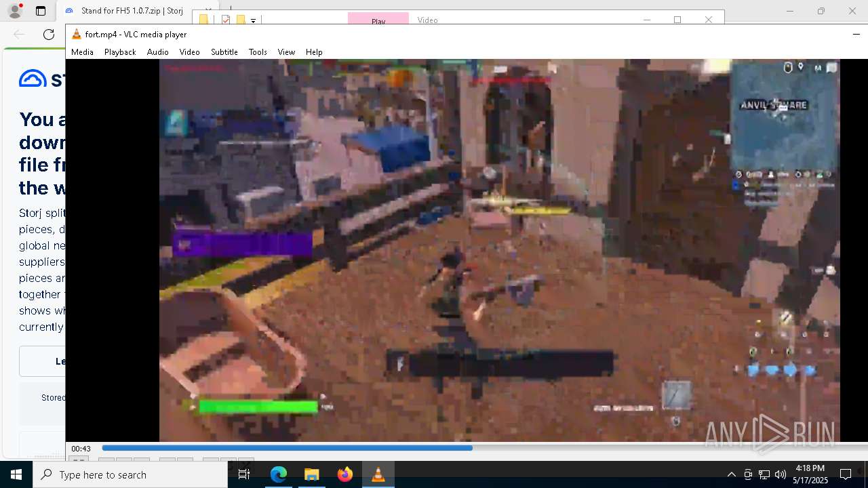Close the File Explorer window
Screen dimensions: 868x488
click(709, 19)
